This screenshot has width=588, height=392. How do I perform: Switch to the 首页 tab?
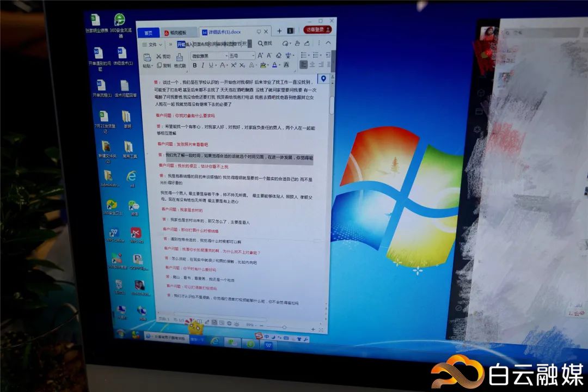pos(148,33)
